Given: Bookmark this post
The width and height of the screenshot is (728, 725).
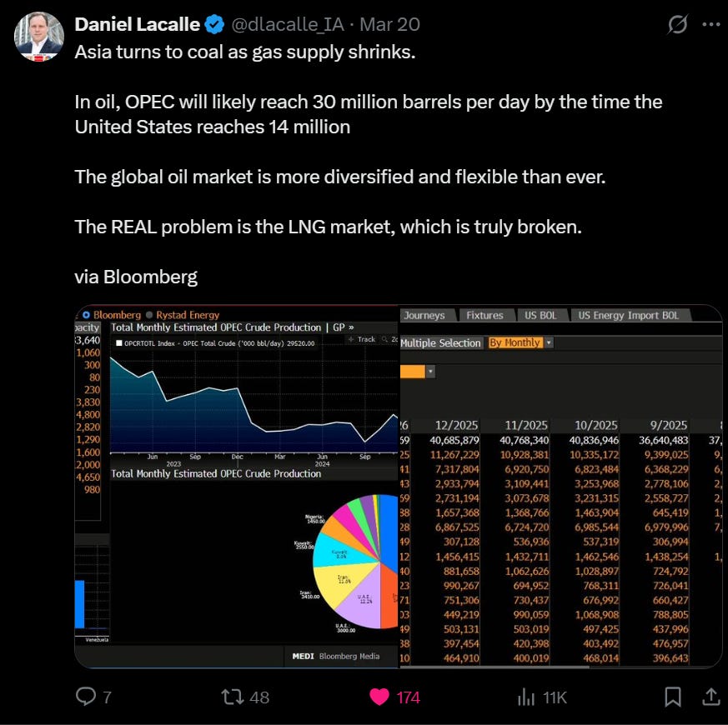Looking at the screenshot, I should 673,697.
